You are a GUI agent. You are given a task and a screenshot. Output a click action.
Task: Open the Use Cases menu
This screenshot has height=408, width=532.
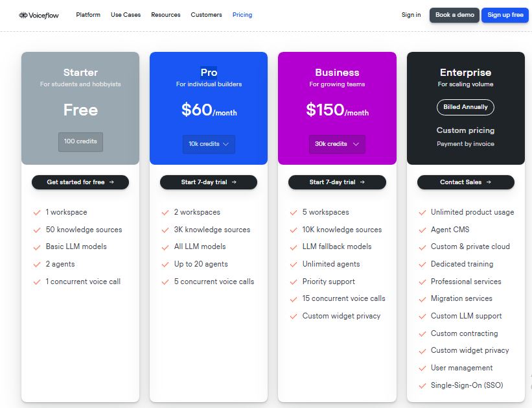[126, 15]
